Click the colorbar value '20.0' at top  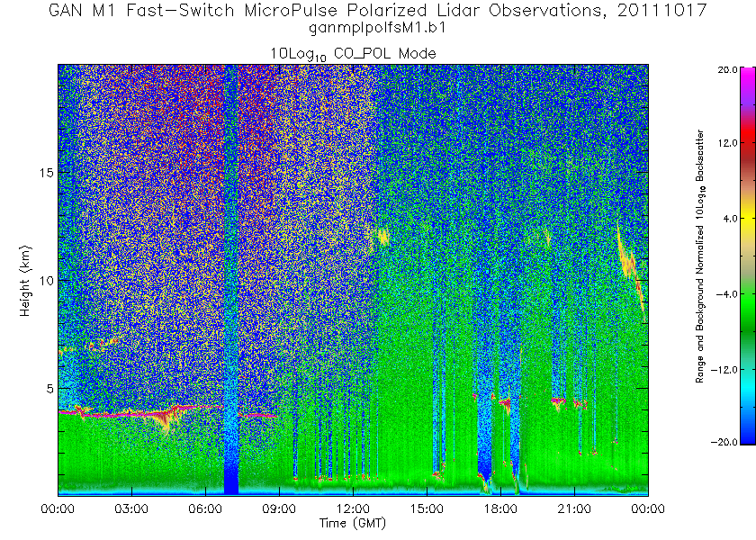(727, 69)
